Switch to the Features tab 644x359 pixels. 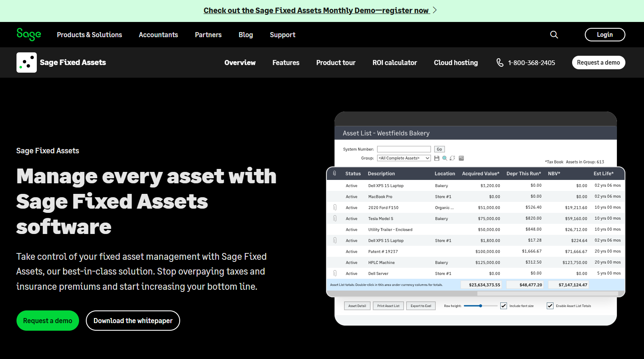pos(286,62)
